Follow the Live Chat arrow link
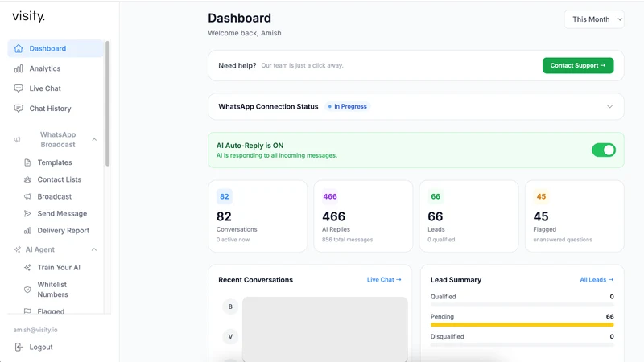The width and height of the screenshot is (644, 362). pyautogui.click(x=384, y=279)
